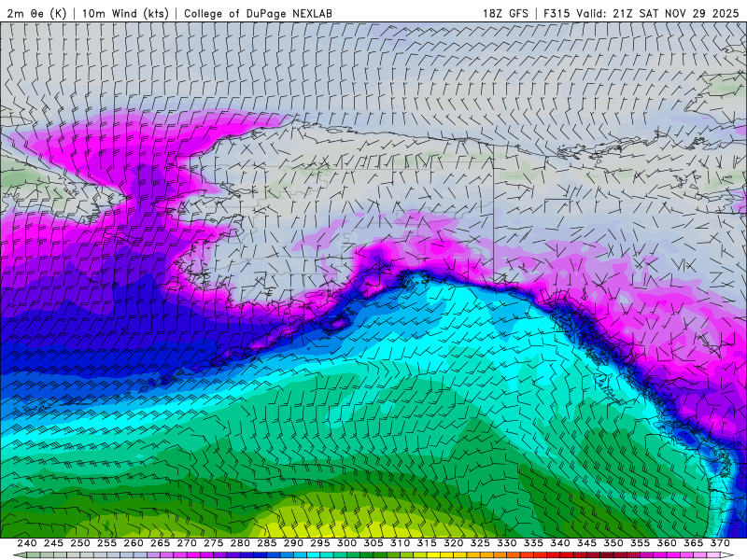The width and height of the screenshot is (747, 560).
Task: Click the 335 scale label
Action: [533, 543]
